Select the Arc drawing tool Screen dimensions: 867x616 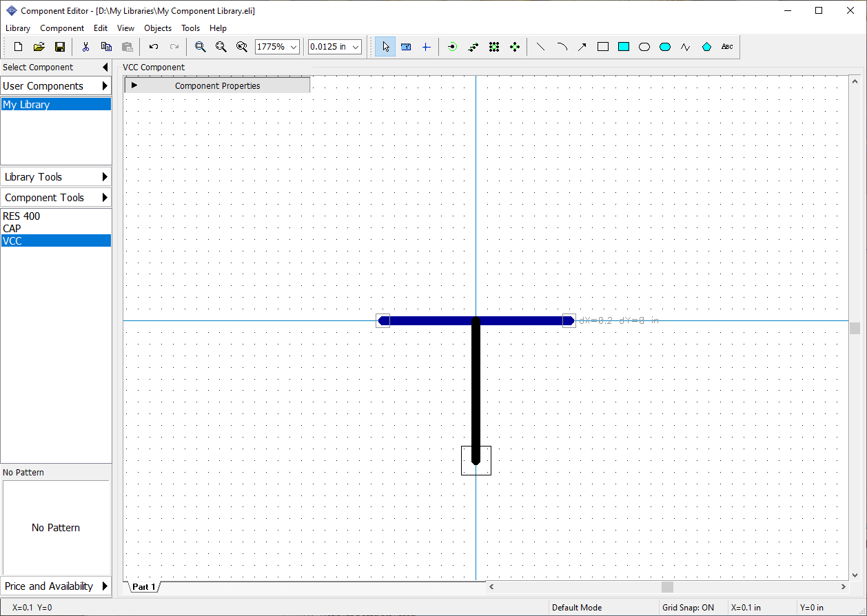pos(562,47)
